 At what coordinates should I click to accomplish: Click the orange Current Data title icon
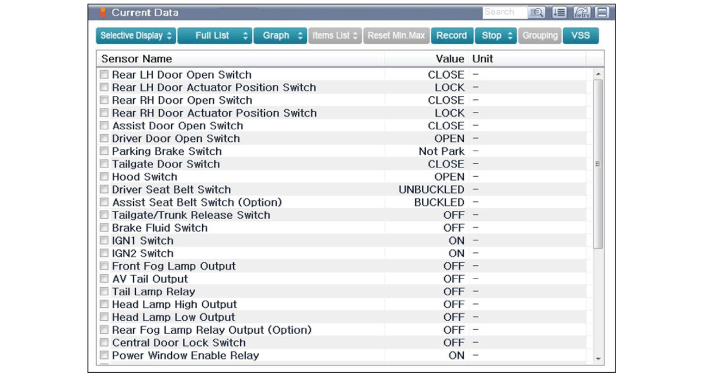103,13
